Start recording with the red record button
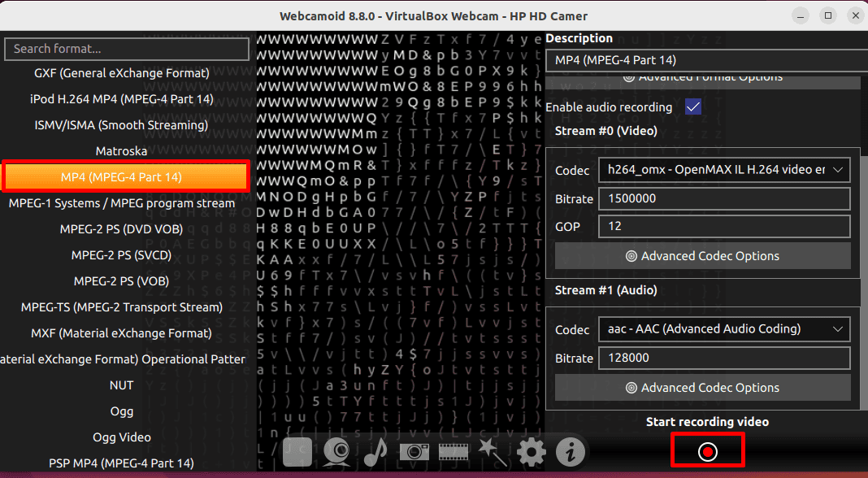868x478 pixels. [x=707, y=451]
